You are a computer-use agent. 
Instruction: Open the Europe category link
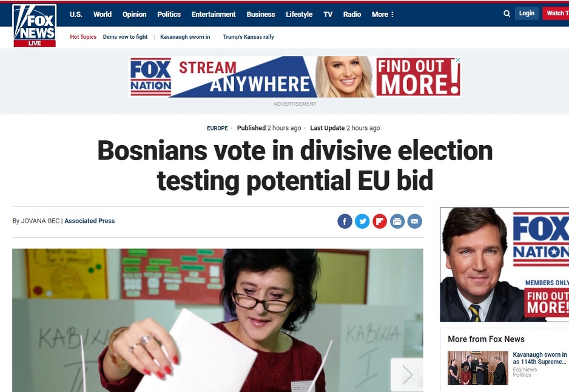[x=217, y=128]
